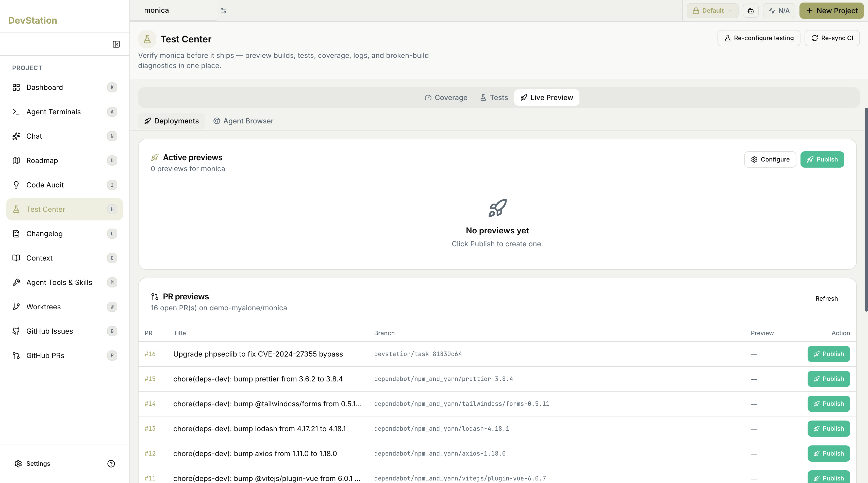Click the agent robot icon in top bar

(750, 11)
